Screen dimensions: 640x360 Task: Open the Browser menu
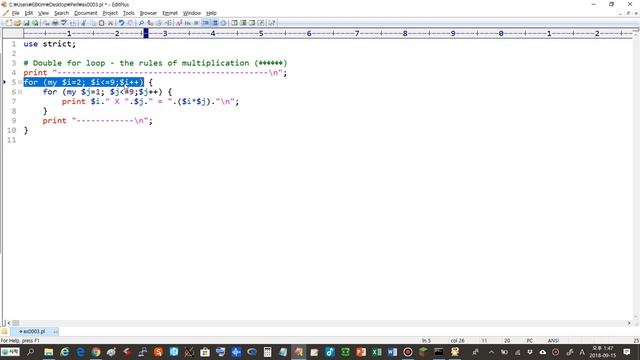tap(148, 13)
